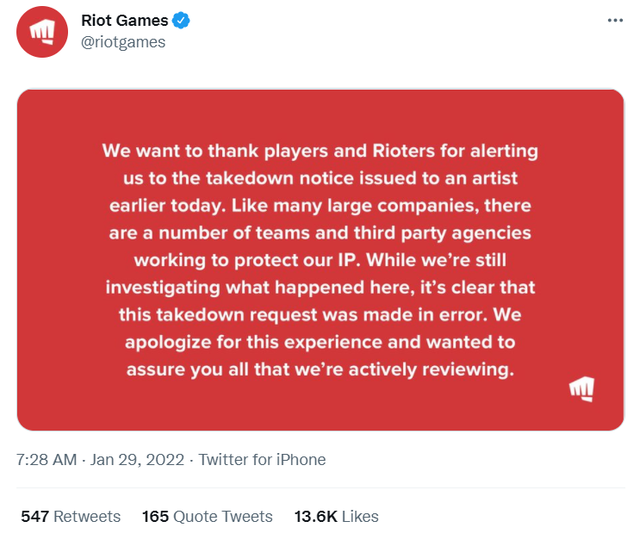Open the Riot Games display name
This screenshot has height=540, width=640.
click(124, 20)
